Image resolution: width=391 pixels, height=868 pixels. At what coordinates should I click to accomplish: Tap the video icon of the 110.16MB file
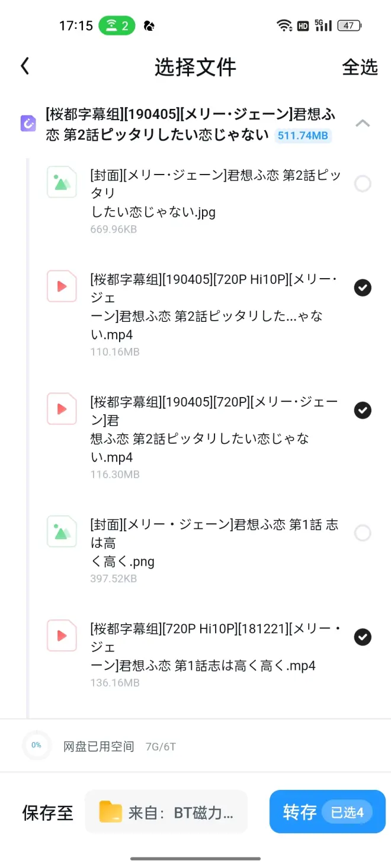click(62, 286)
